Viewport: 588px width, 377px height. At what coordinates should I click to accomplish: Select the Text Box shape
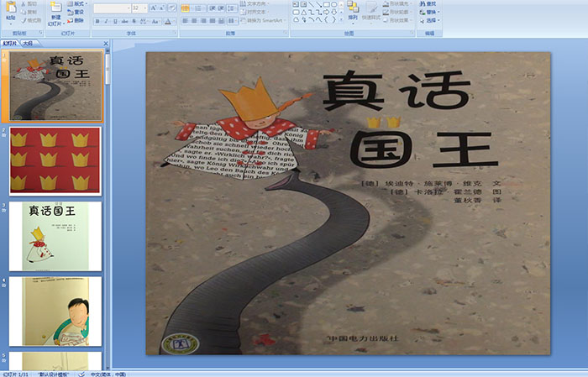296,4
